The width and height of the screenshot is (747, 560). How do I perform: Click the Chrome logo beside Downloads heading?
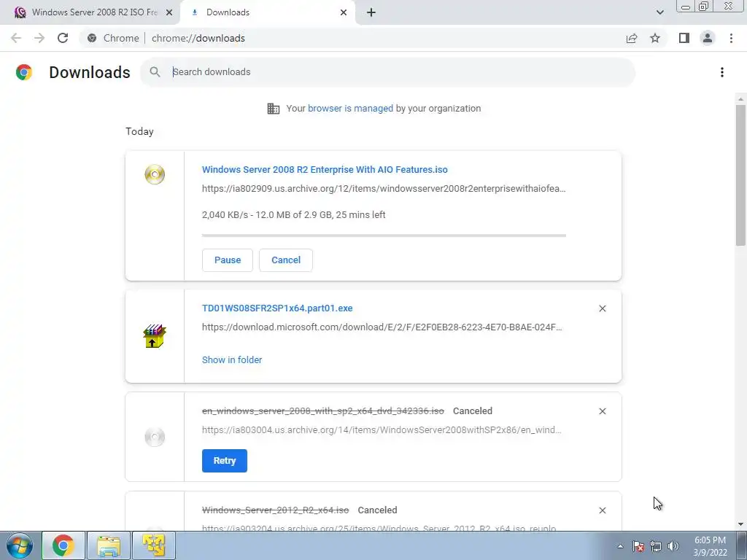[x=24, y=72]
